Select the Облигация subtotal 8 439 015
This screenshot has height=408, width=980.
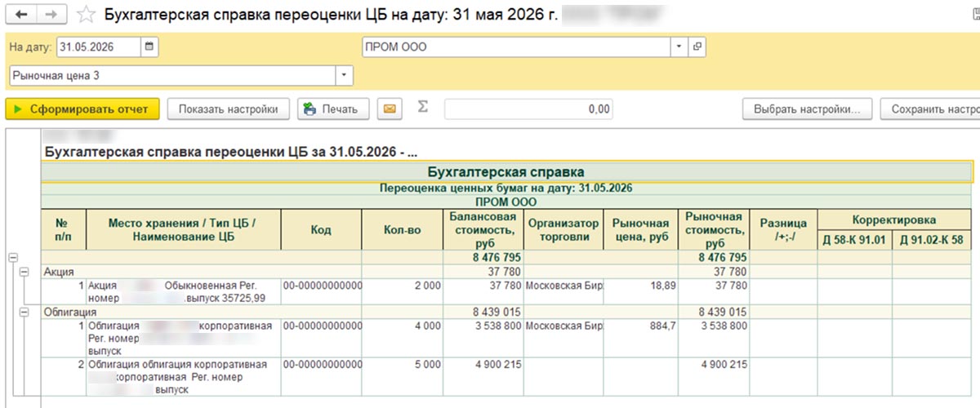pos(482,312)
